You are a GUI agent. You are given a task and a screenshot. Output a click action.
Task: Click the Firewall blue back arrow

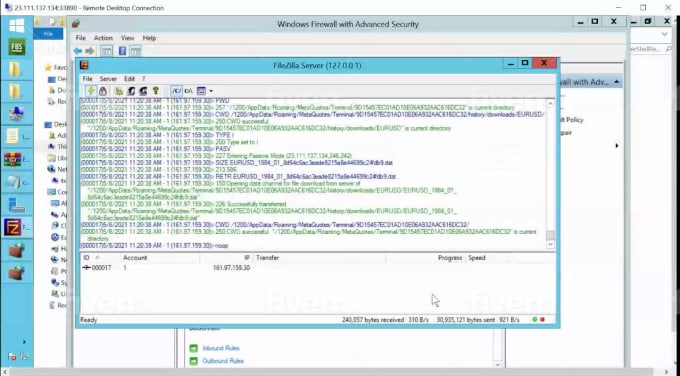[78, 51]
